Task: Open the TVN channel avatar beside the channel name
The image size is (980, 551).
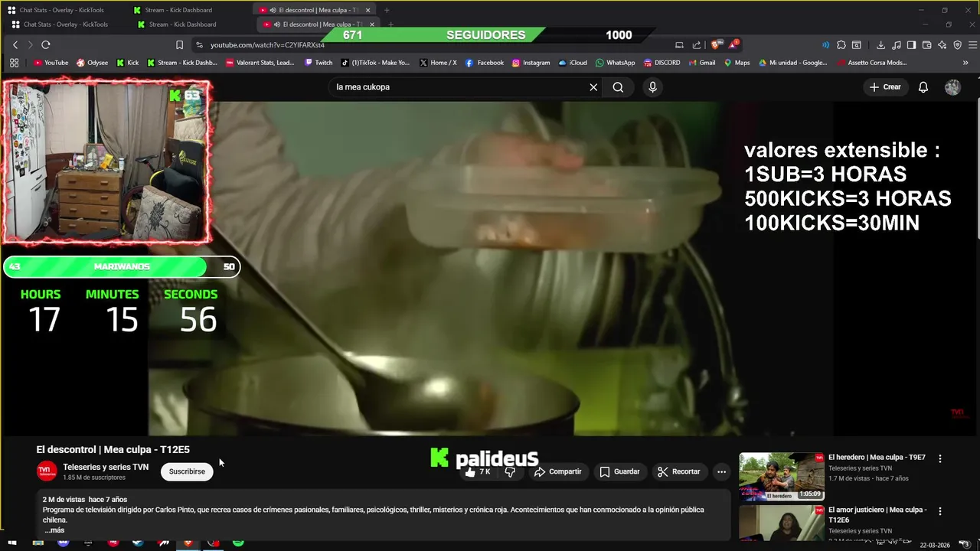Action: tap(47, 471)
